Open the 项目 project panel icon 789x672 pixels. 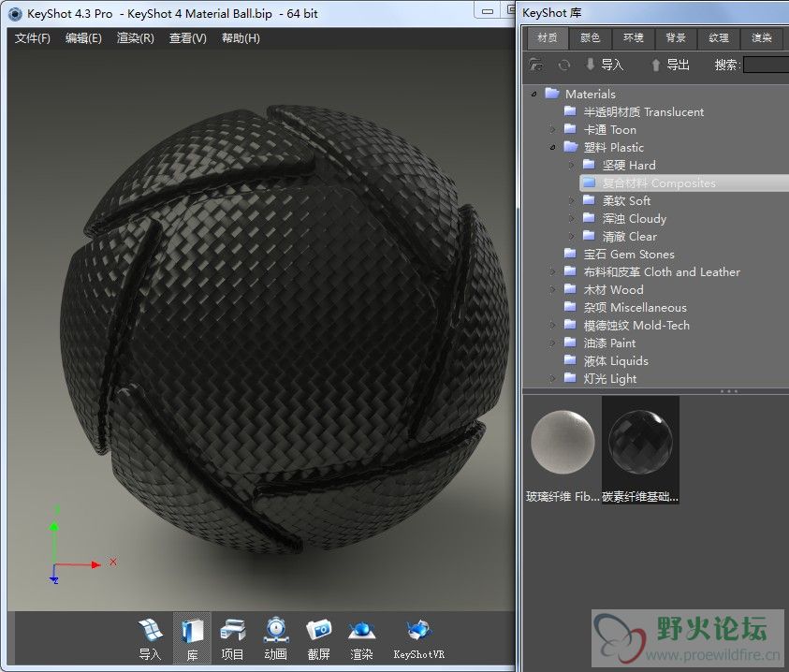click(x=232, y=637)
